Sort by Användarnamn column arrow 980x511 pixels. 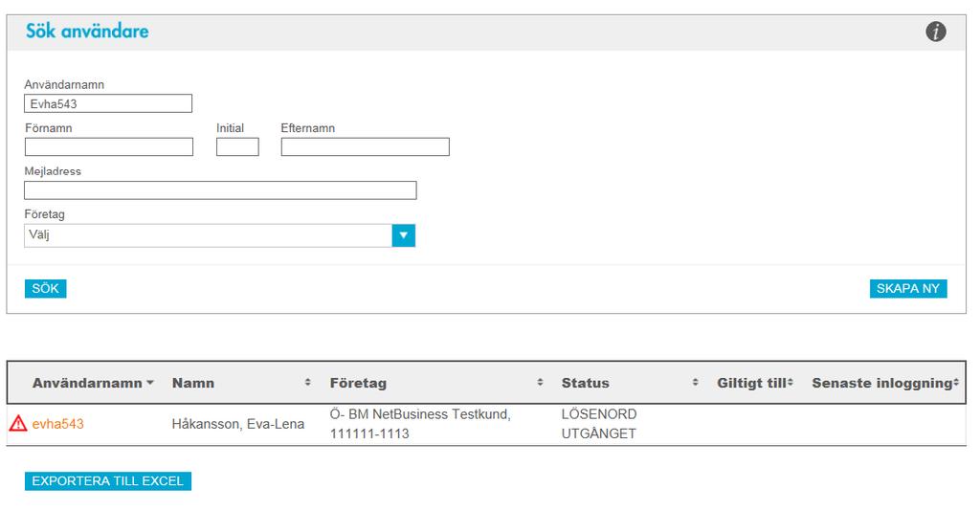pyautogui.click(x=150, y=383)
